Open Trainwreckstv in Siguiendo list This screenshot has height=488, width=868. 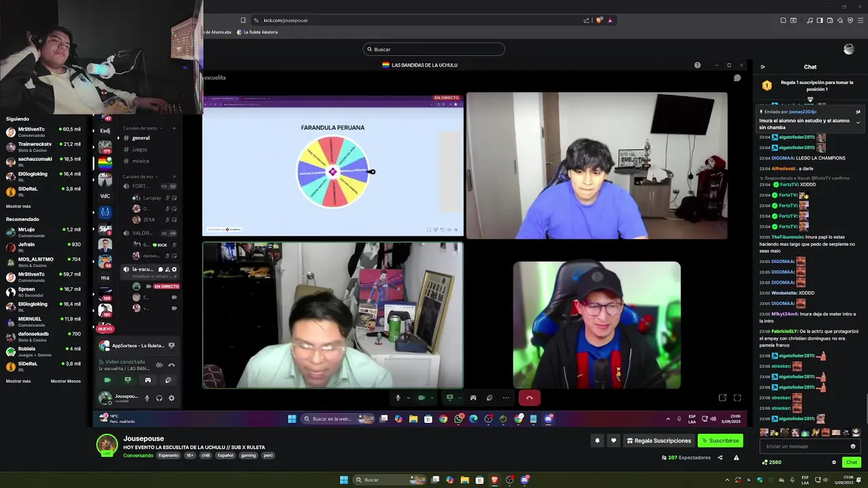[43, 146]
